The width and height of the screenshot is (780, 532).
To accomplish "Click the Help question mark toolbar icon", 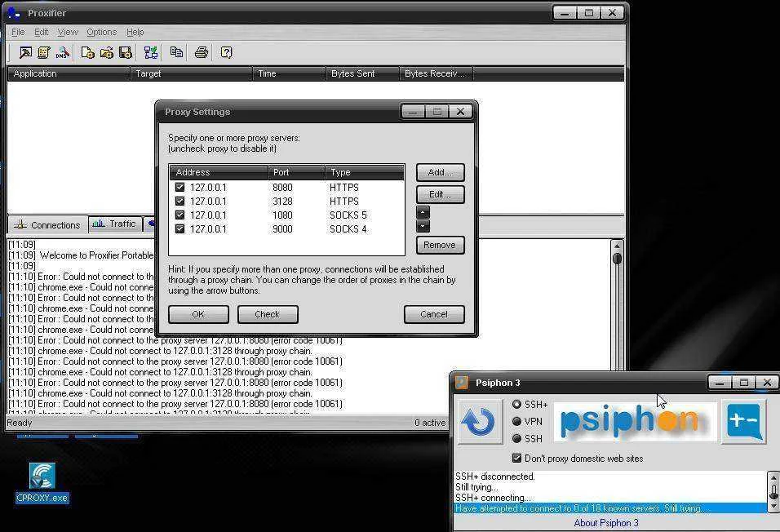I will [226, 52].
